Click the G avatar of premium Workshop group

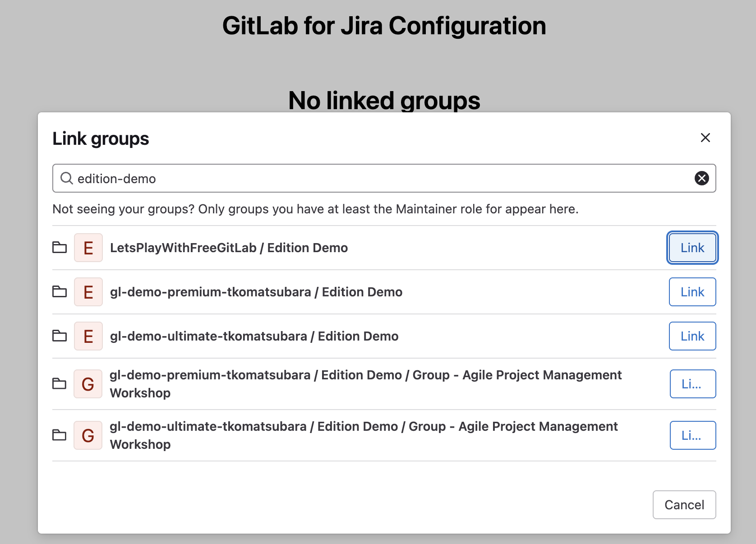pyautogui.click(x=88, y=384)
